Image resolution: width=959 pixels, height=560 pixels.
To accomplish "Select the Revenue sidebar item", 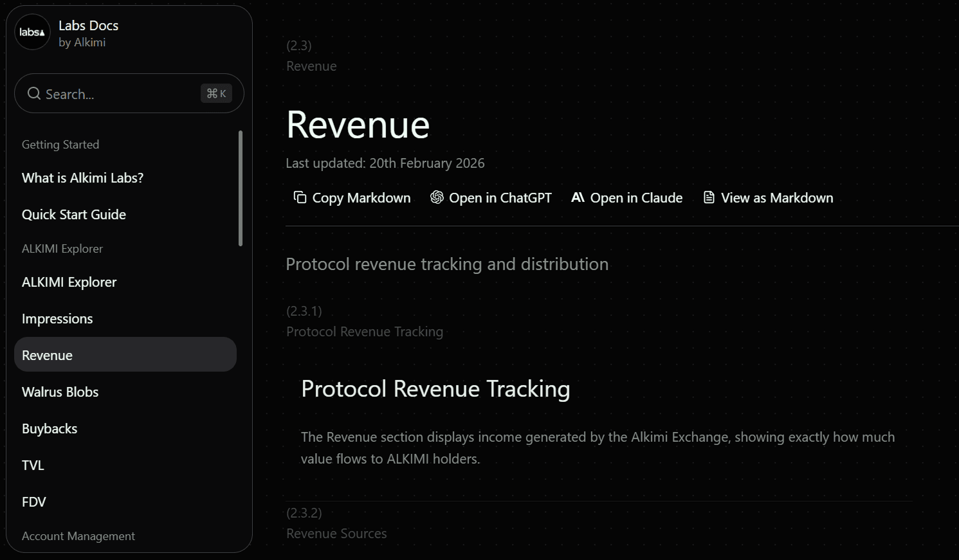I will [125, 354].
